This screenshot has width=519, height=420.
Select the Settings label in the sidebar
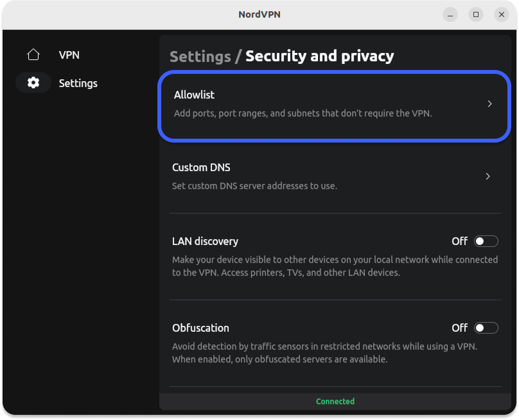coord(78,83)
